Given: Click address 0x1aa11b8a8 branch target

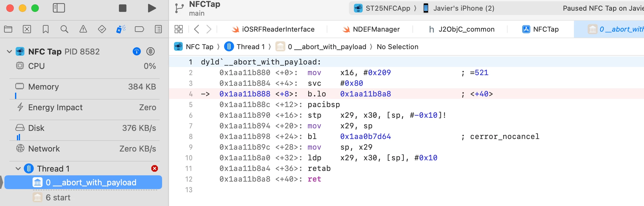Looking at the screenshot, I should click(365, 94).
